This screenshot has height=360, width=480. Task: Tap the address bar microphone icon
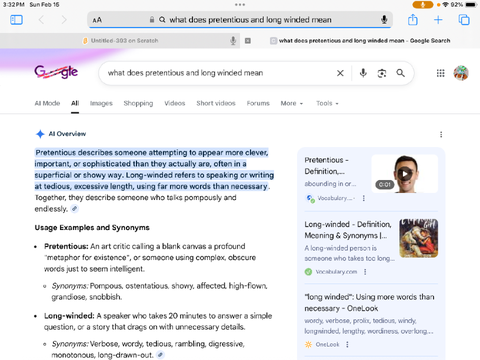tap(384, 20)
